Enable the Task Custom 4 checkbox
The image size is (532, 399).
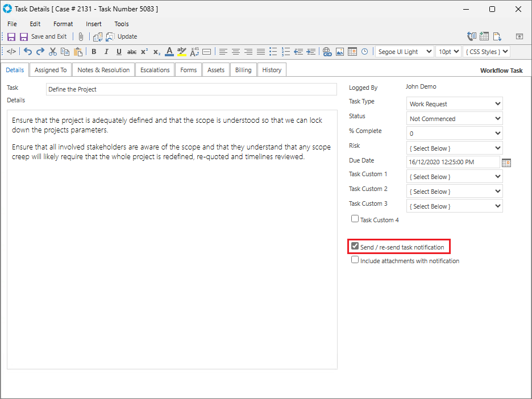355,219
